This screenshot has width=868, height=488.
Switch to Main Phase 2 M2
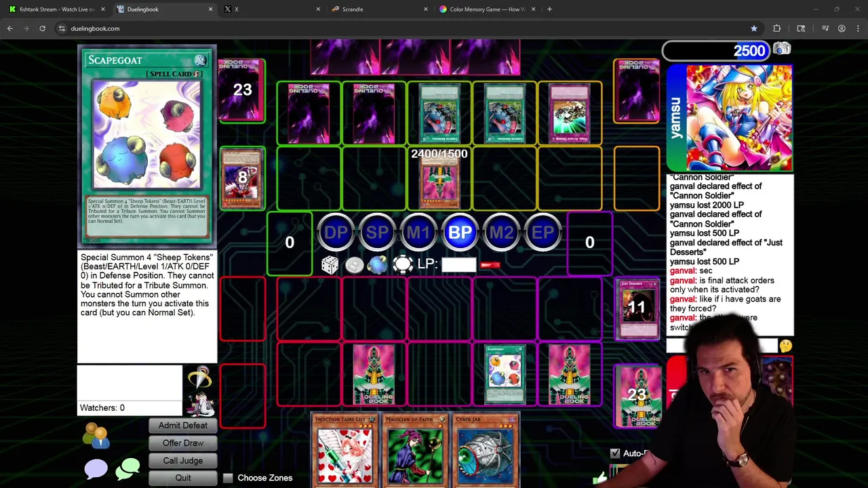tap(501, 232)
